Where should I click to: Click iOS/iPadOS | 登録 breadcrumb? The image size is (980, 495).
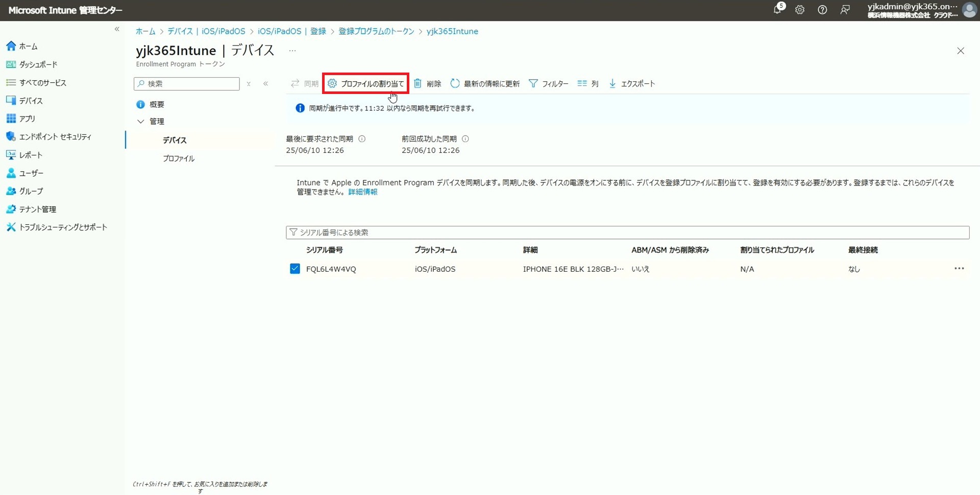coord(292,31)
